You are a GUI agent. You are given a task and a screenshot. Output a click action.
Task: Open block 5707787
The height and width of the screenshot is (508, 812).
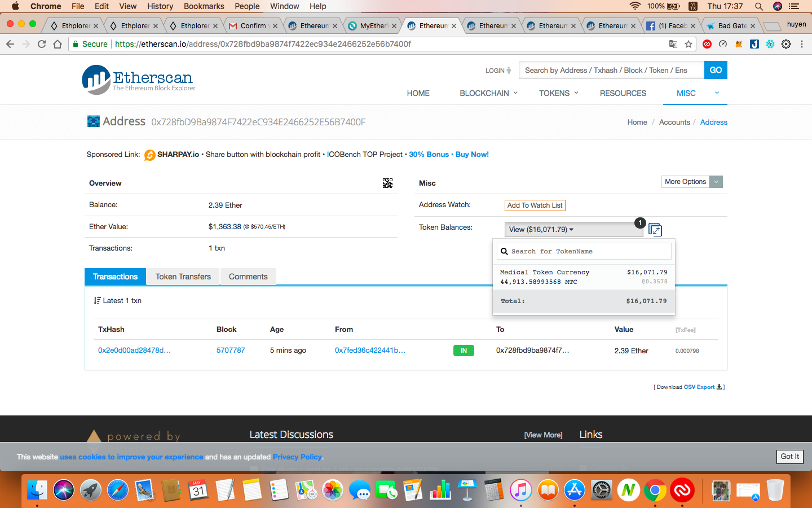pos(231,351)
